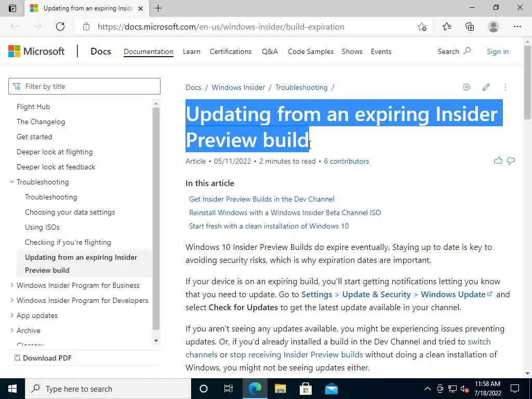Select the Documentation nav item
532x399 pixels.
148,51
